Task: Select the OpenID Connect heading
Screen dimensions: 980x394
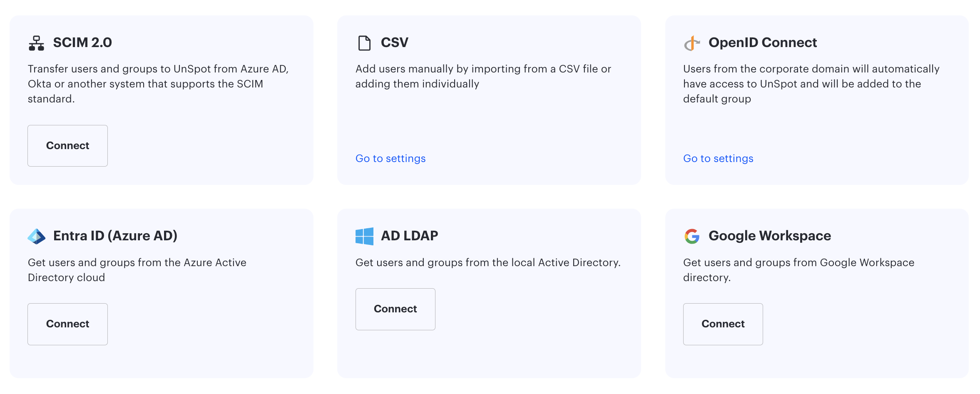Action: (763, 42)
